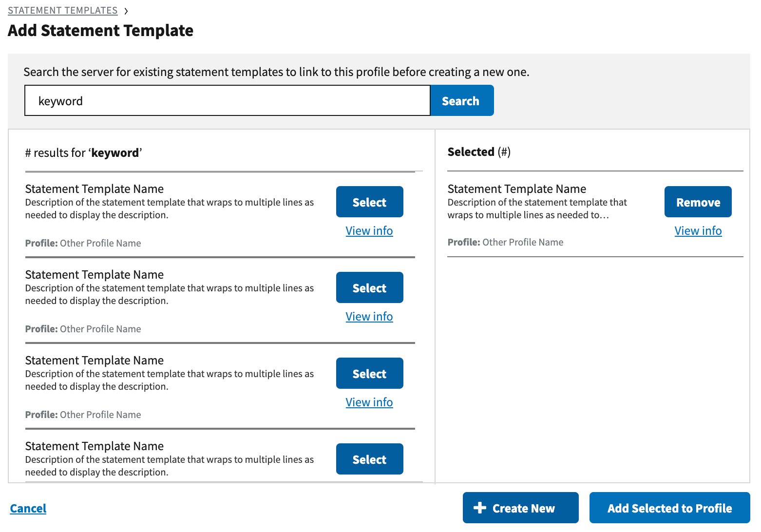Click the selected panel's Statement Template Name
The height and width of the screenshot is (532, 761).
pyautogui.click(x=516, y=189)
